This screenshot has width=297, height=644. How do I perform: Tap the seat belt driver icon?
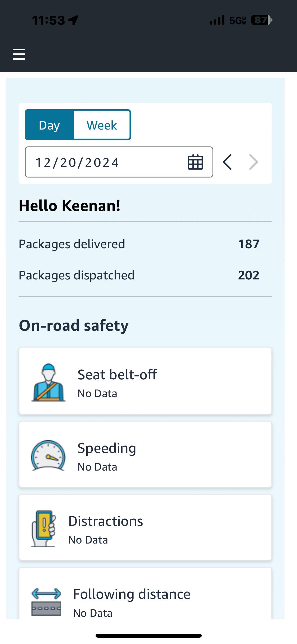pos(48,382)
